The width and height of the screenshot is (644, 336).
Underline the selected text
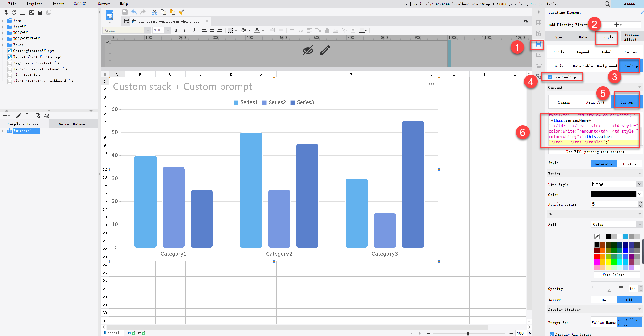pos(194,30)
